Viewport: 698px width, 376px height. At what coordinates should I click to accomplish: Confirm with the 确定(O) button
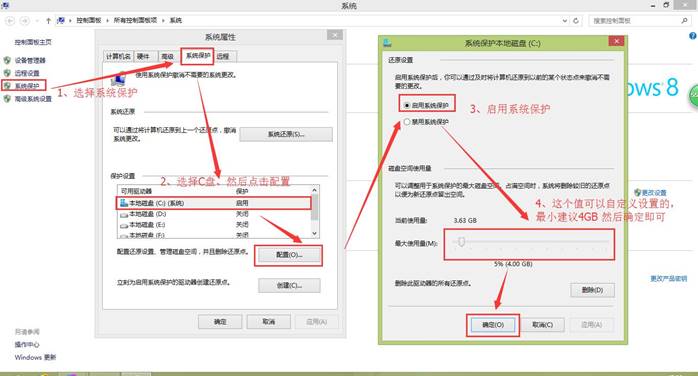click(x=493, y=325)
